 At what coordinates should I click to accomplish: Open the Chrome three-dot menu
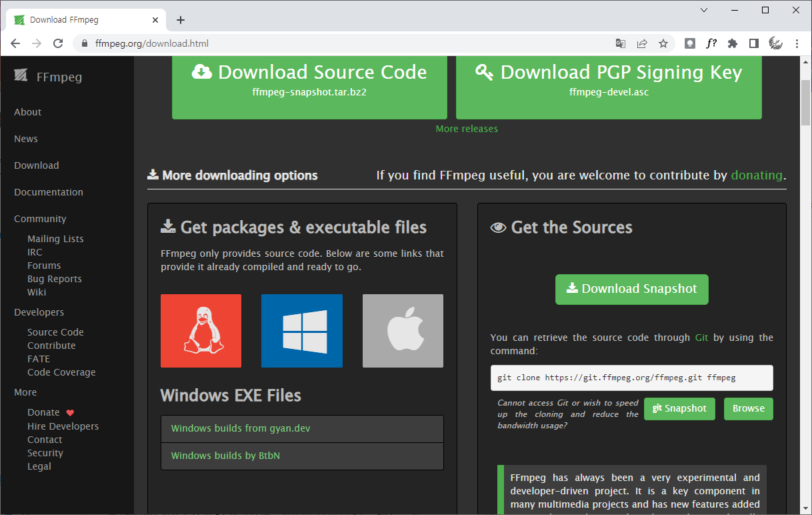pyautogui.click(x=797, y=43)
